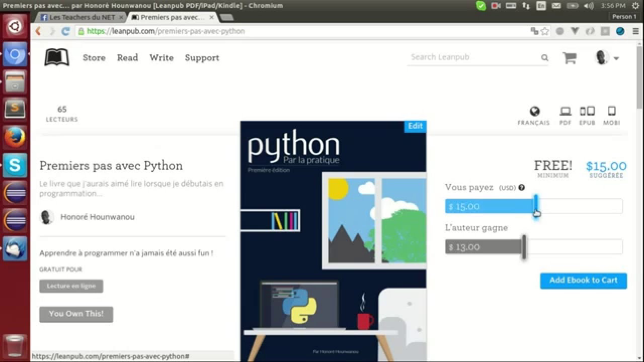
Task: Select the MOBI format icon
Action: click(612, 111)
